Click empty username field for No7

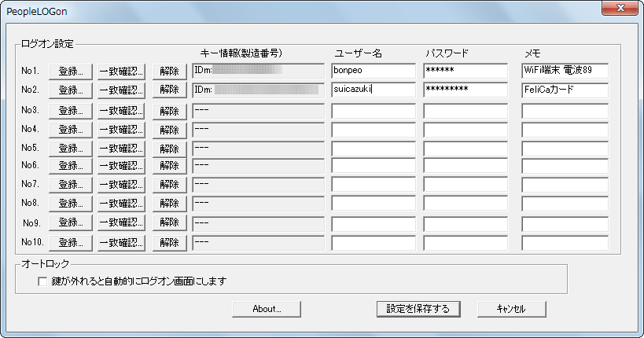(374, 185)
